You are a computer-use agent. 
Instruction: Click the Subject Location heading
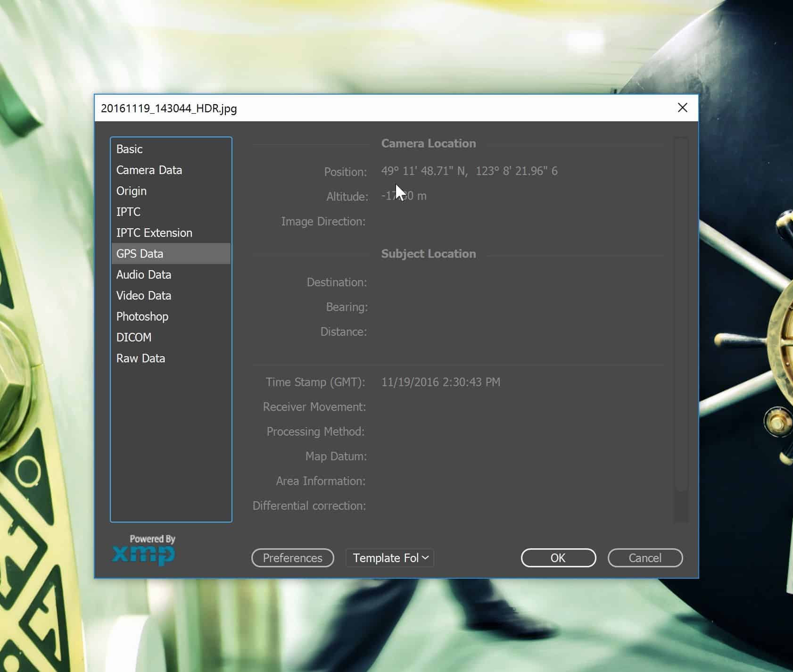pyautogui.click(x=429, y=254)
